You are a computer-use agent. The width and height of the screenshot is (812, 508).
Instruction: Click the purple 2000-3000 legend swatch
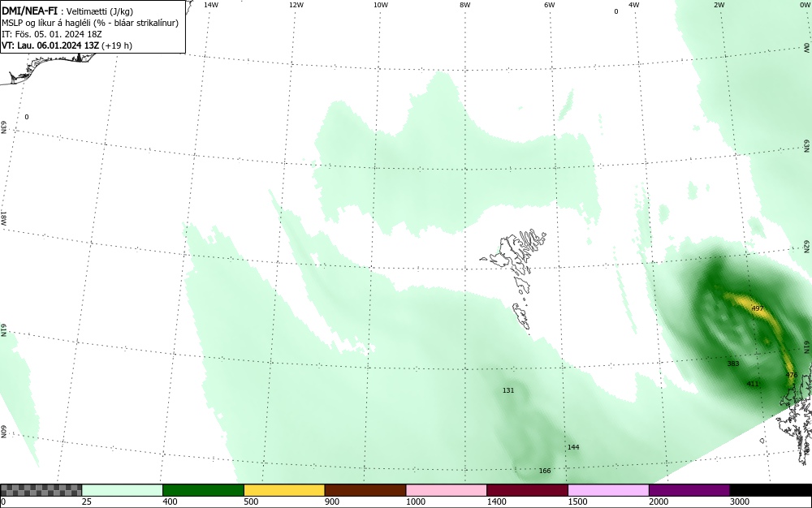tap(689, 490)
